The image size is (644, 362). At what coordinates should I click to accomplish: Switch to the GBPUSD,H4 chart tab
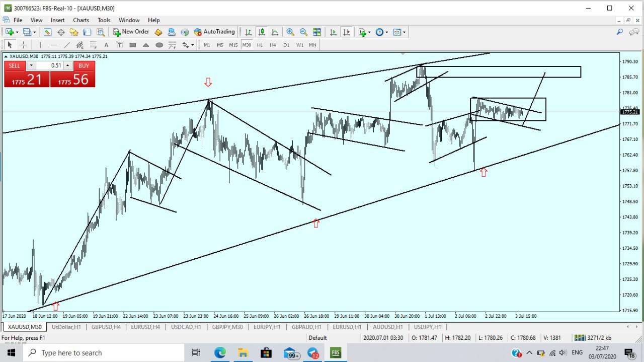coord(106,327)
